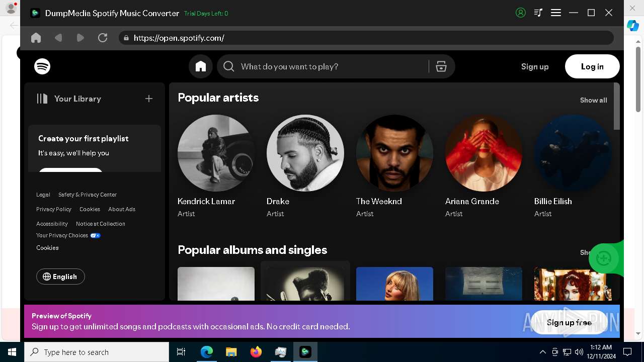Open the Browse icon in search bar
This screenshot has height=362, width=644.
(x=441, y=66)
